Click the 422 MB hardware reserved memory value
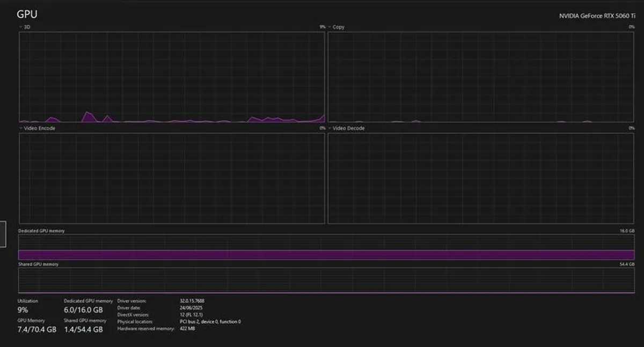 click(x=187, y=329)
